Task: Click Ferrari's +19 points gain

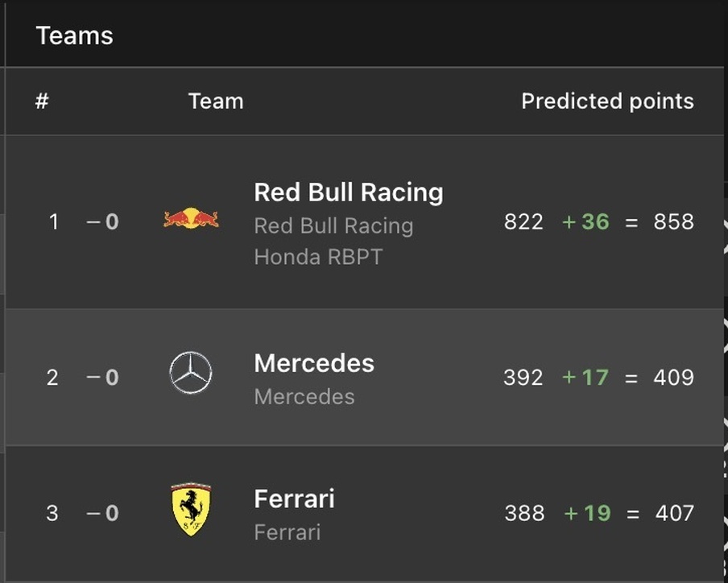Action: pos(587,514)
